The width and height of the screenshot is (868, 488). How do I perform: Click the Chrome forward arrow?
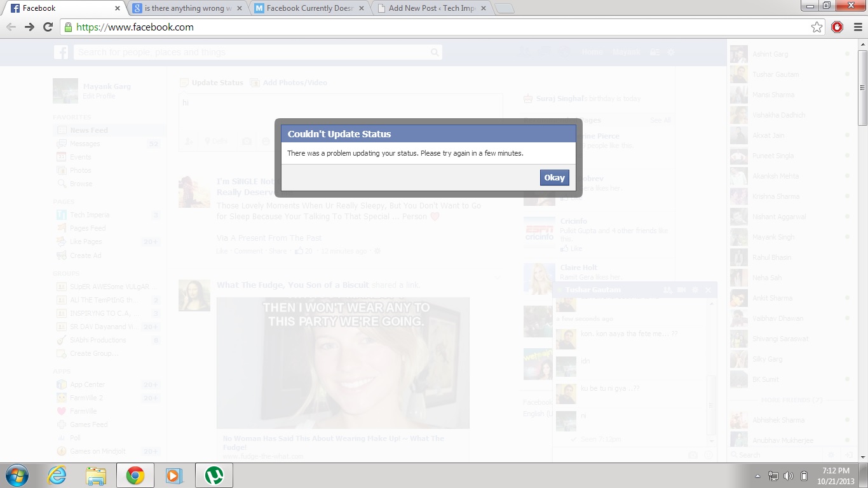(29, 27)
